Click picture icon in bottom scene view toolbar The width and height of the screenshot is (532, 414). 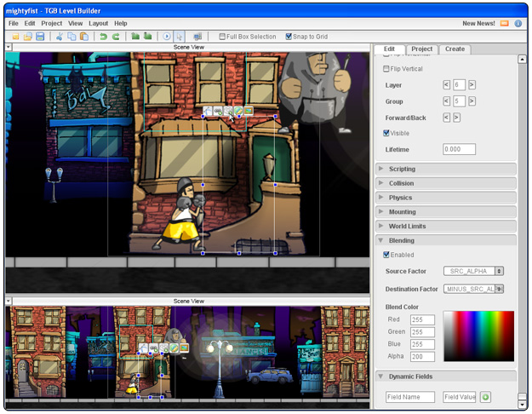point(184,348)
